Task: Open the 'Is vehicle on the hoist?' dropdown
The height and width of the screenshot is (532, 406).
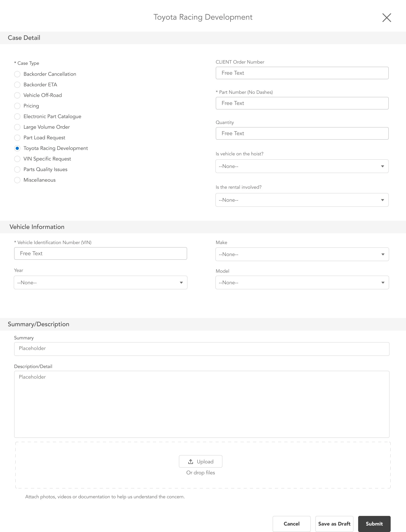Action: tap(302, 166)
